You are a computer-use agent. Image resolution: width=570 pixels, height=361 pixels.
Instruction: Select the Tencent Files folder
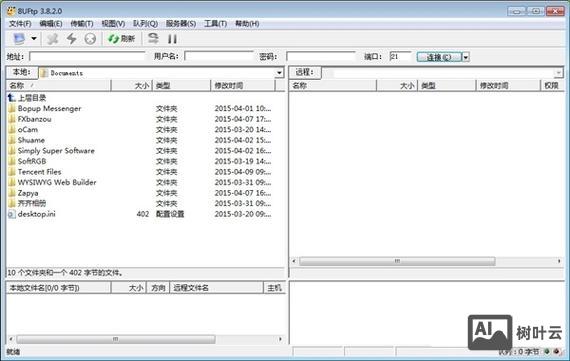pos(39,172)
